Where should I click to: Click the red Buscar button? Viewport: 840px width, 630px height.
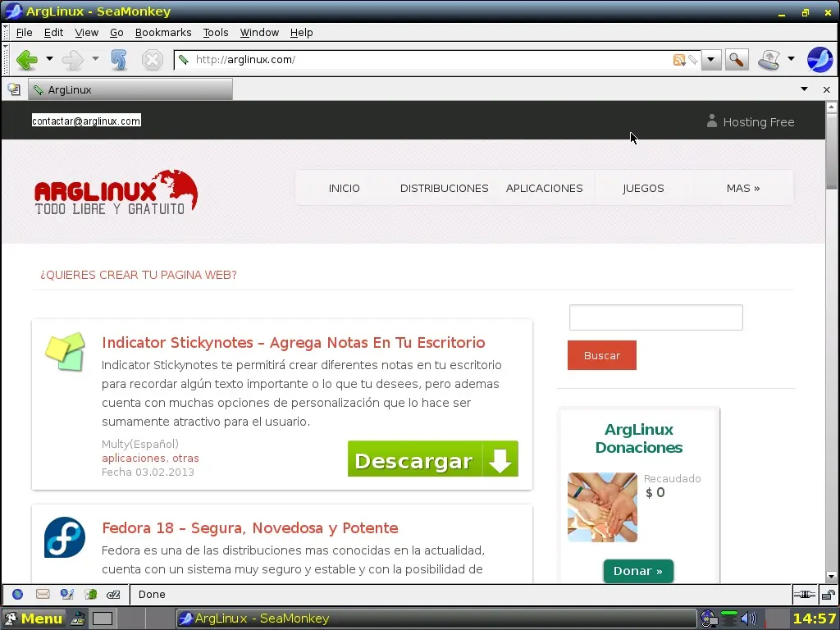click(602, 355)
